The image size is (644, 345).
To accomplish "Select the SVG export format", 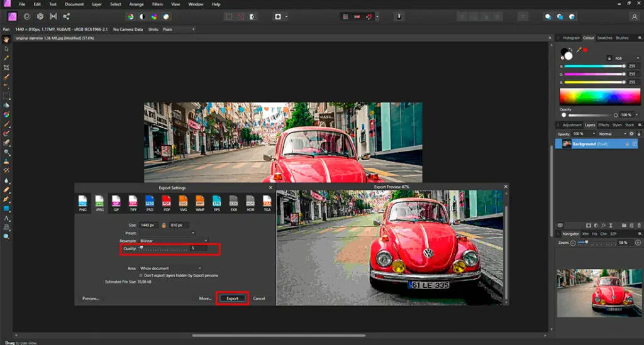I will pyautogui.click(x=183, y=203).
